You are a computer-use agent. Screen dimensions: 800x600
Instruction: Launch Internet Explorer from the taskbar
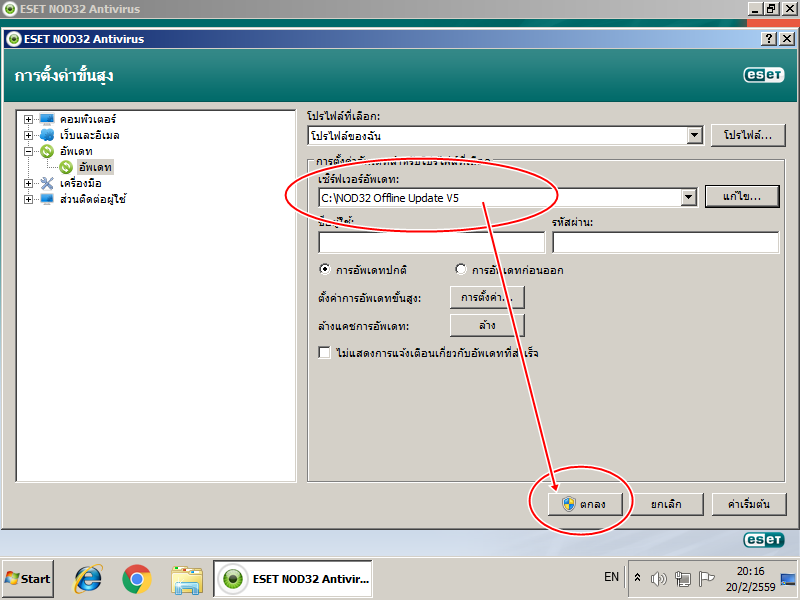pos(88,579)
